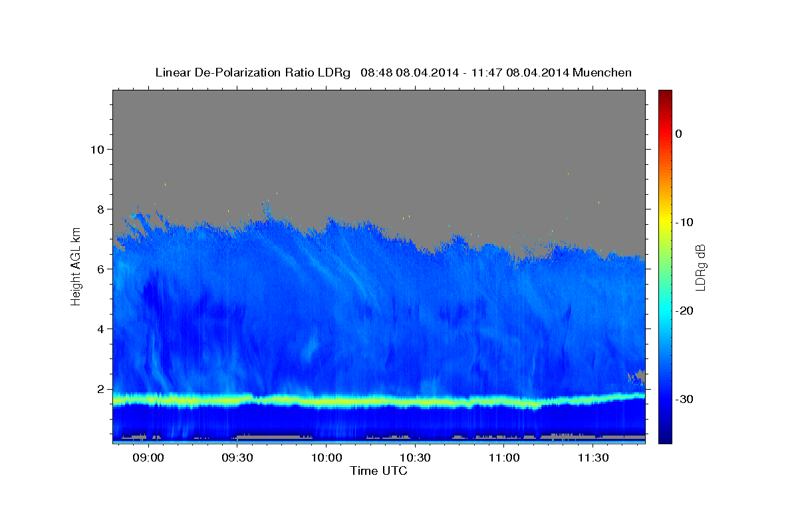Click the colorbar tick label -10
This screenshot has width=798, height=532.
coord(685,222)
